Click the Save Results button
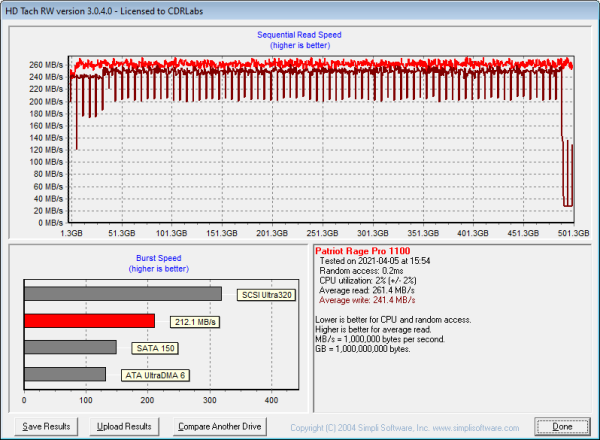The image size is (600, 440). click(x=46, y=426)
